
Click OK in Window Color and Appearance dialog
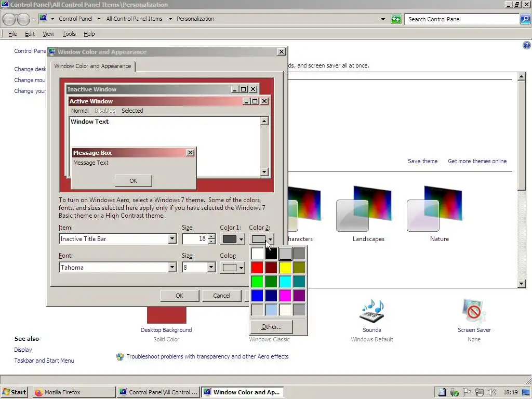(x=179, y=296)
